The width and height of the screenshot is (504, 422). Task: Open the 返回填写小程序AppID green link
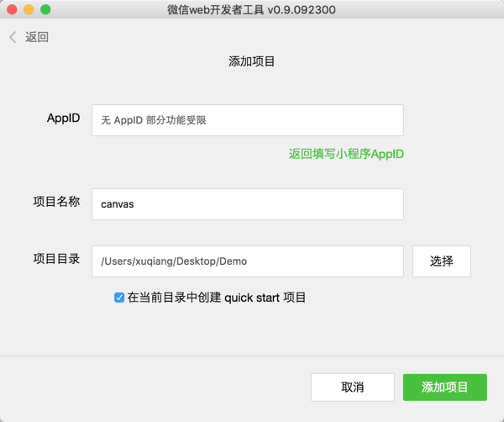pos(346,154)
